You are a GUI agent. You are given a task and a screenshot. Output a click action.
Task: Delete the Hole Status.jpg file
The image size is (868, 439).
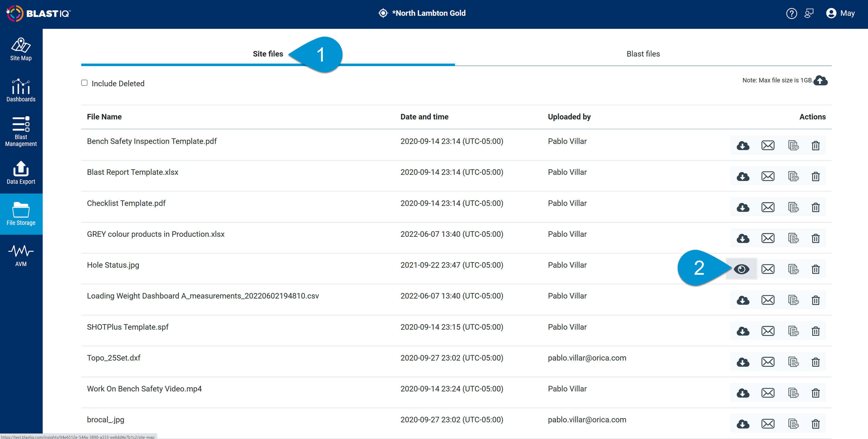click(815, 269)
